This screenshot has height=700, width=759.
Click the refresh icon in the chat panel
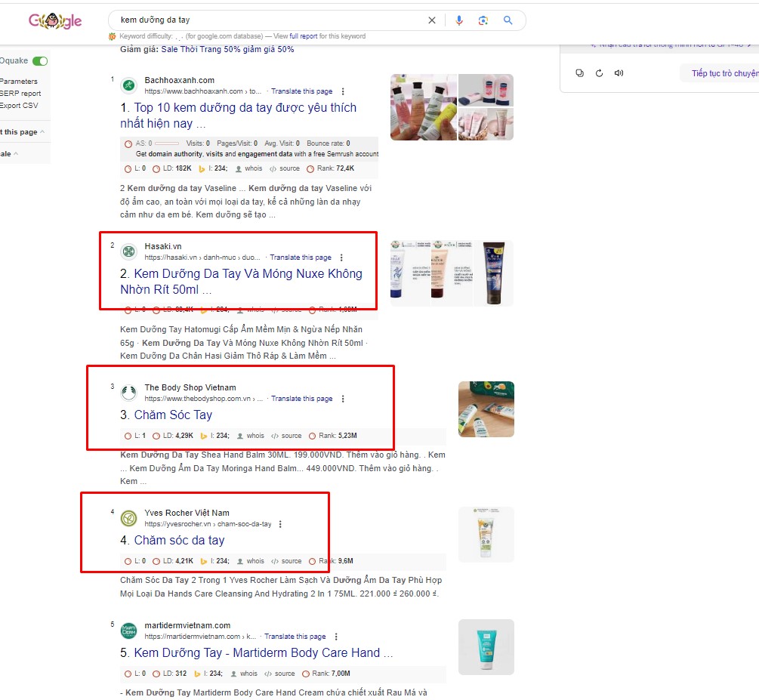(x=598, y=72)
